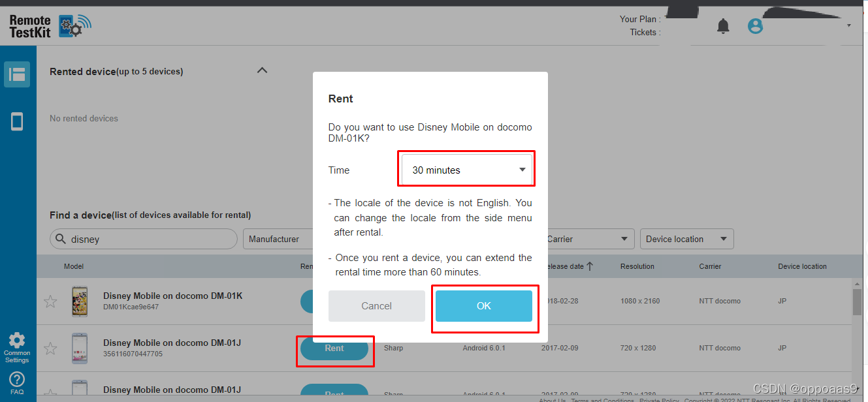The width and height of the screenshot is (868, 402).
Task: Open the Device location dropdown
Action: pyautogui.click(x=687, y=239)
